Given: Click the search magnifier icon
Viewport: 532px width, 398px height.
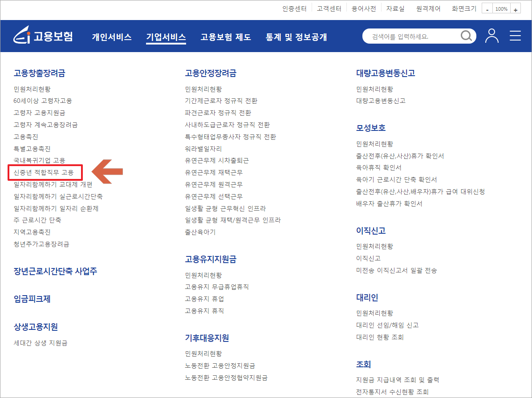Looking at the screenshot, I should click(x=466, y=36).
